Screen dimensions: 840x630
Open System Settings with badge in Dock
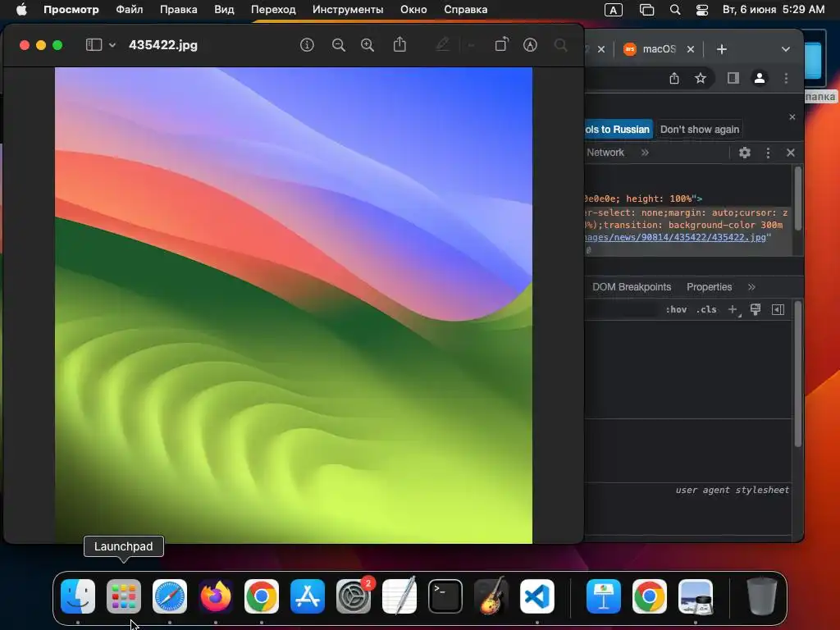(354, 596)
